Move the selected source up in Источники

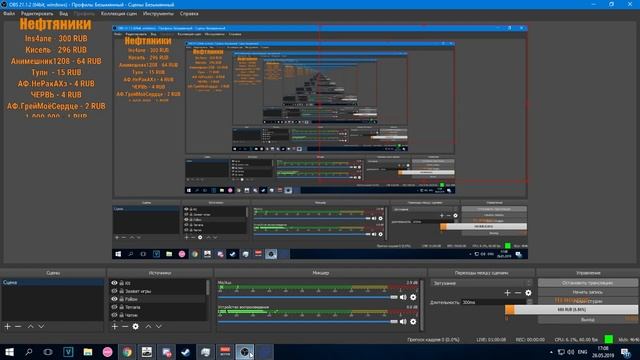[148, 327]
